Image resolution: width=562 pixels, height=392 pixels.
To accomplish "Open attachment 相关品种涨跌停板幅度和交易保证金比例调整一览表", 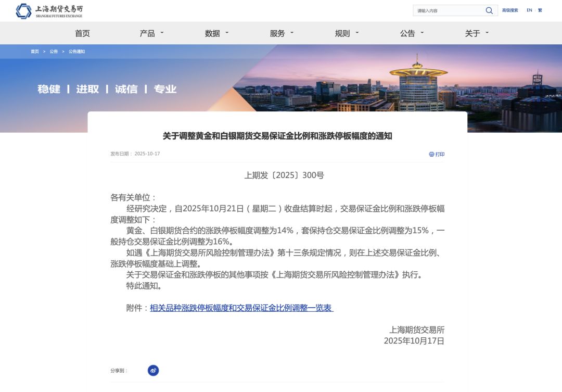I will [241, 308].
